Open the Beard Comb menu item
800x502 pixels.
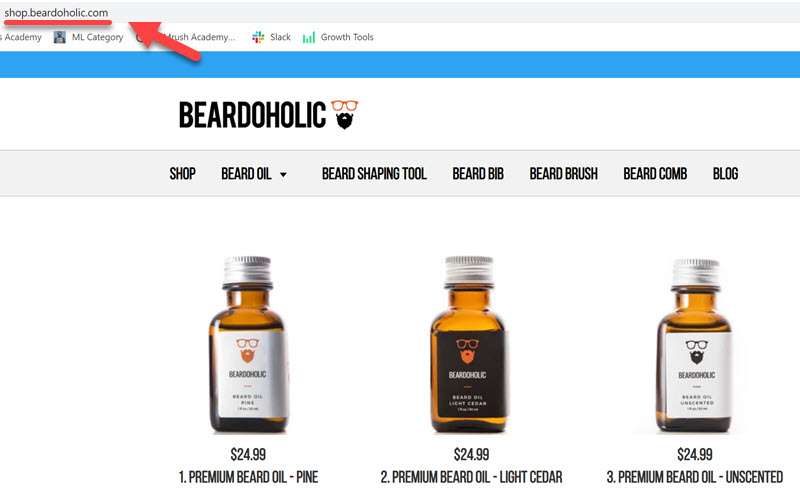655,174
